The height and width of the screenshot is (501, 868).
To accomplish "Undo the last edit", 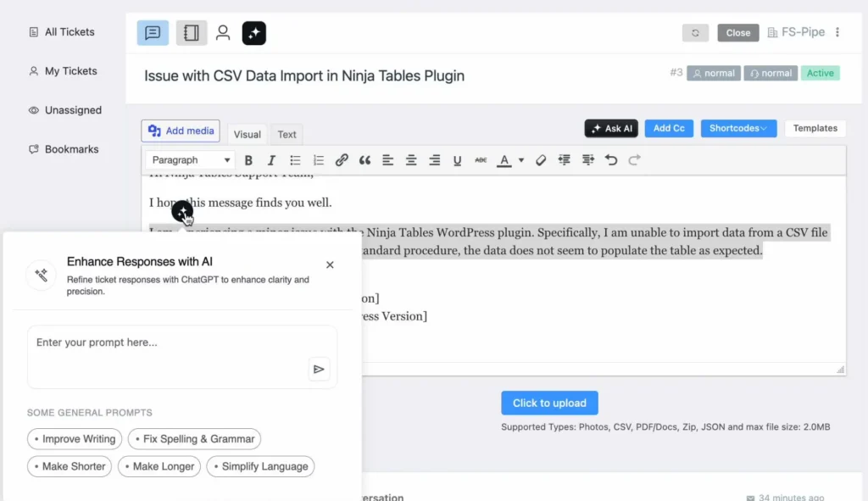I will pos(611,160).
